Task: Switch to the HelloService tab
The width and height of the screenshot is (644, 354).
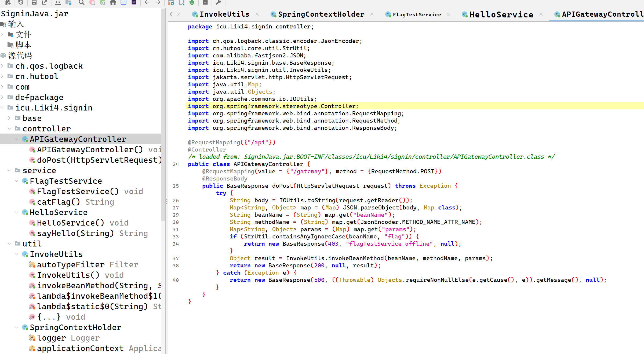Action: coord(501,14)
